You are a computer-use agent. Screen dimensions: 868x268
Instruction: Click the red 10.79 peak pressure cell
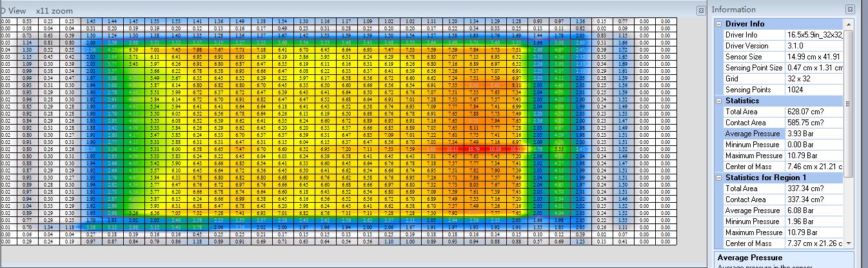point(477,149)
